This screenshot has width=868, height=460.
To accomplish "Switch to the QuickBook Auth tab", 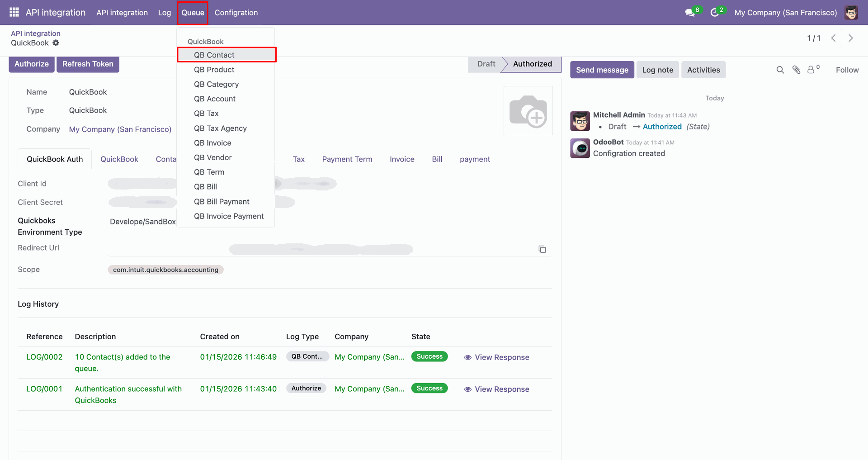I will [x=55, y=159].
